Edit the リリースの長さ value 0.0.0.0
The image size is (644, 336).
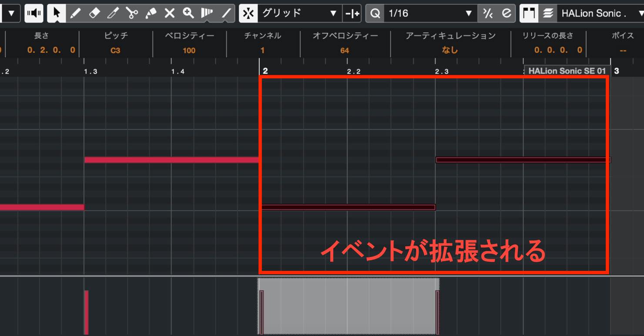[558, 50]
